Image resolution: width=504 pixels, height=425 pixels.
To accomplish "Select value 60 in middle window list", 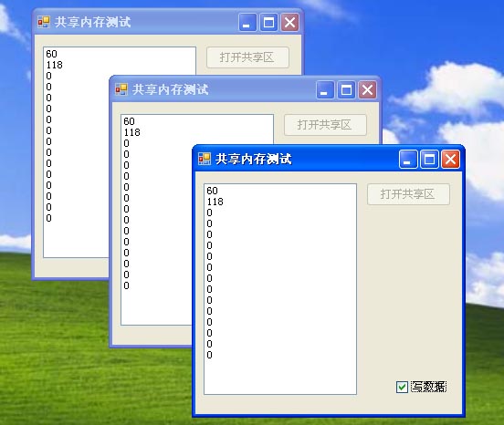I will click(129, 121).
